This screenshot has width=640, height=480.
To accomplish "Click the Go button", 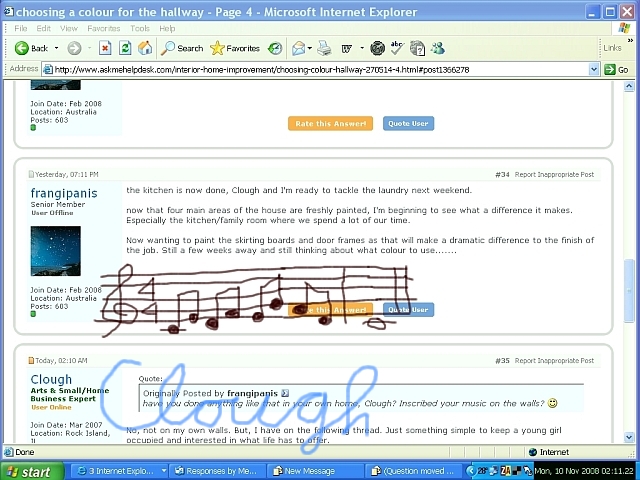I will (x=617, y=69).
